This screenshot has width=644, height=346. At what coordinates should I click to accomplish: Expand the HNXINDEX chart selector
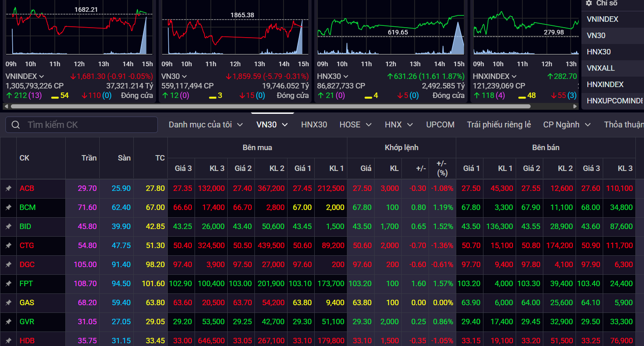515,76
